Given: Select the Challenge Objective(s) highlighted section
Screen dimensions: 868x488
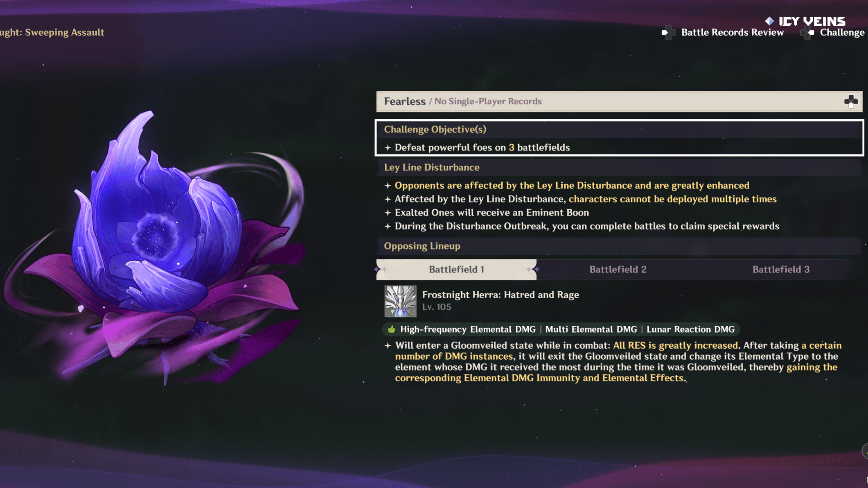Looking at the screenshot, I should (618, 138).
